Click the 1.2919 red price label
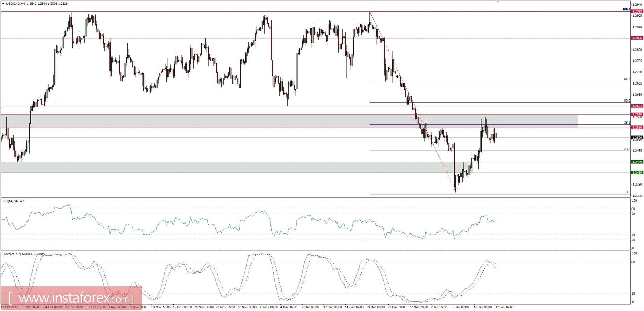This screenshot has width=644, height=311. pyautogui.click(x=637, y=11)
